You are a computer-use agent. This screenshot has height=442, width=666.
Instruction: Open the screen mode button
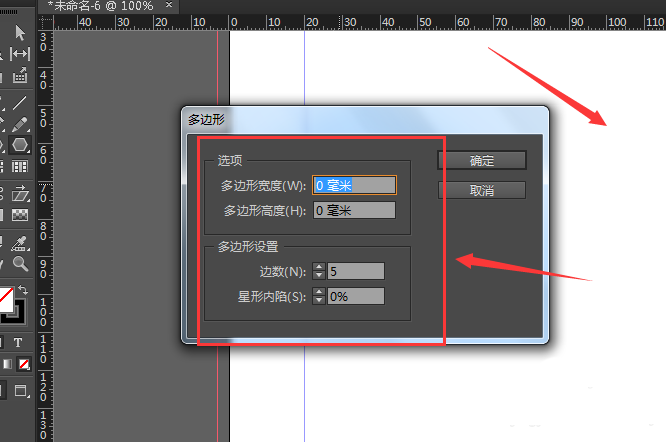point(21,390)
